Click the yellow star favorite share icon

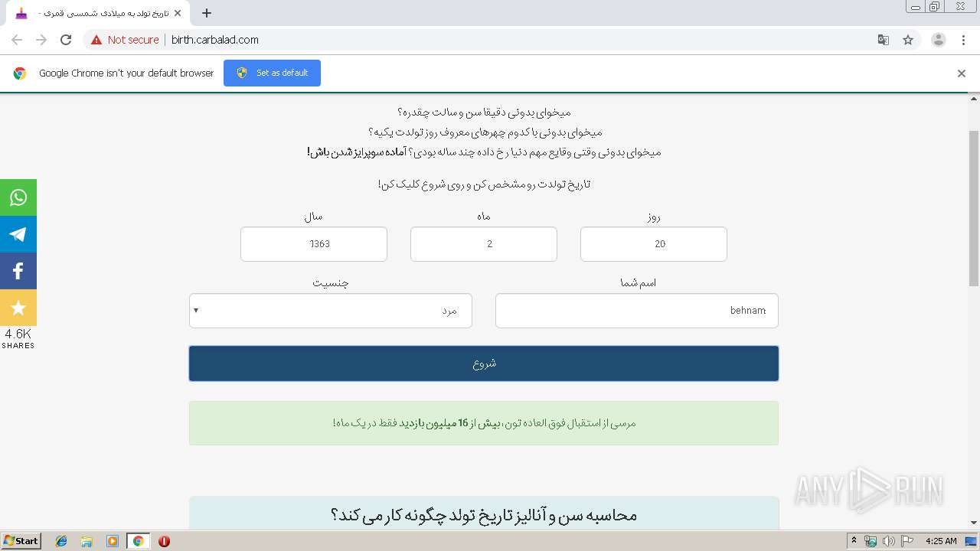[18, 308]
